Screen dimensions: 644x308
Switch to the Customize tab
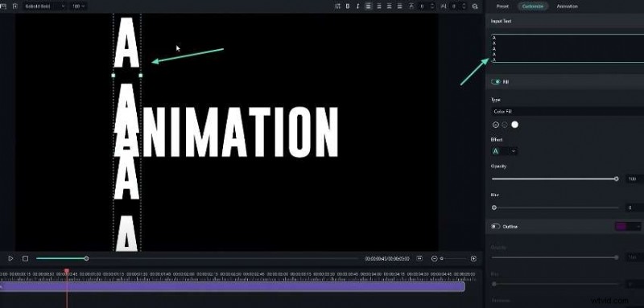click(533, 6)
